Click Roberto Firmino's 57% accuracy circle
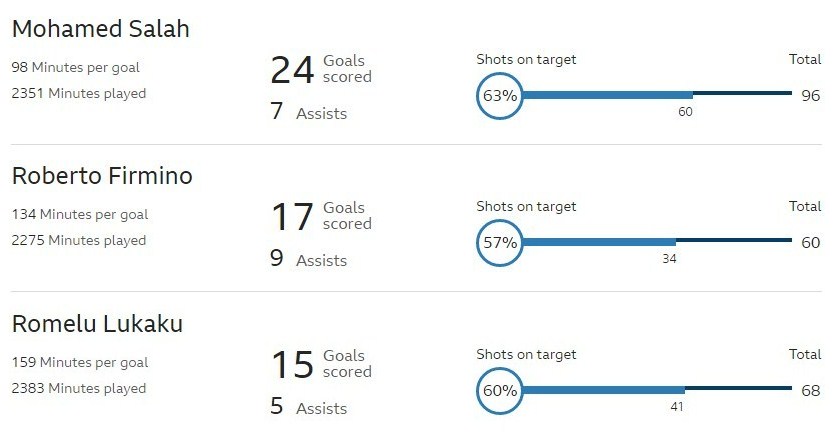838x438 pixels. (x=499, y=243)
